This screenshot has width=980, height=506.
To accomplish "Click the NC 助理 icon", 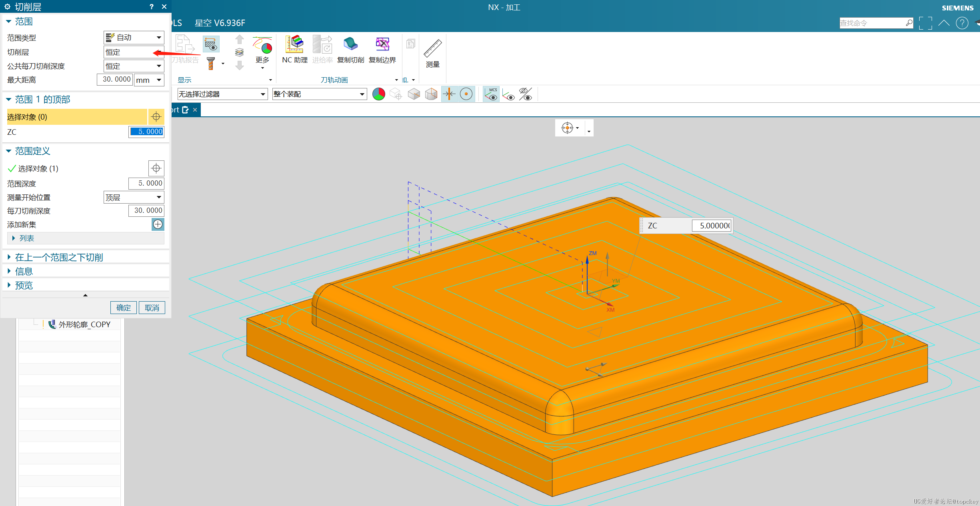I will point(294,44).
